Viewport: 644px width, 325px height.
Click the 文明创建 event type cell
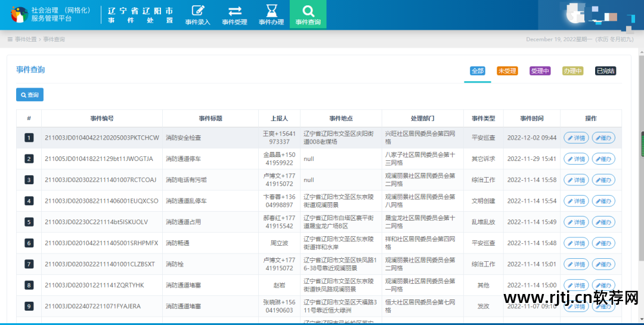484,201
